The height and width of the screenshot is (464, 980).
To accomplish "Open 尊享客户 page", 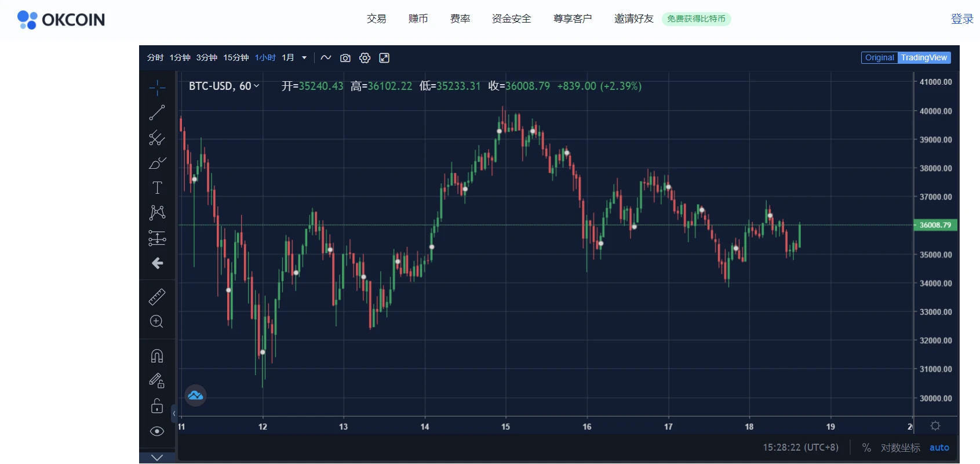I will (x=573, y=19).
